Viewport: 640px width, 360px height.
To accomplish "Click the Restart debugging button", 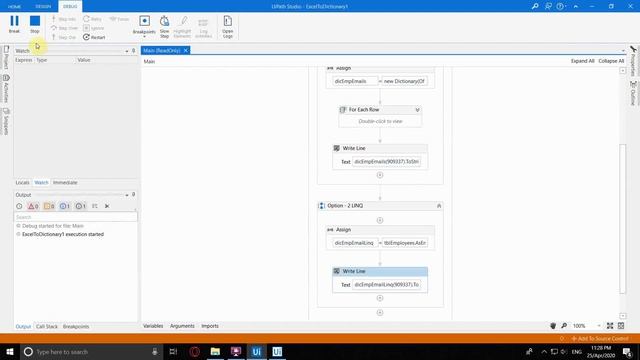I will tap(94, 37).
